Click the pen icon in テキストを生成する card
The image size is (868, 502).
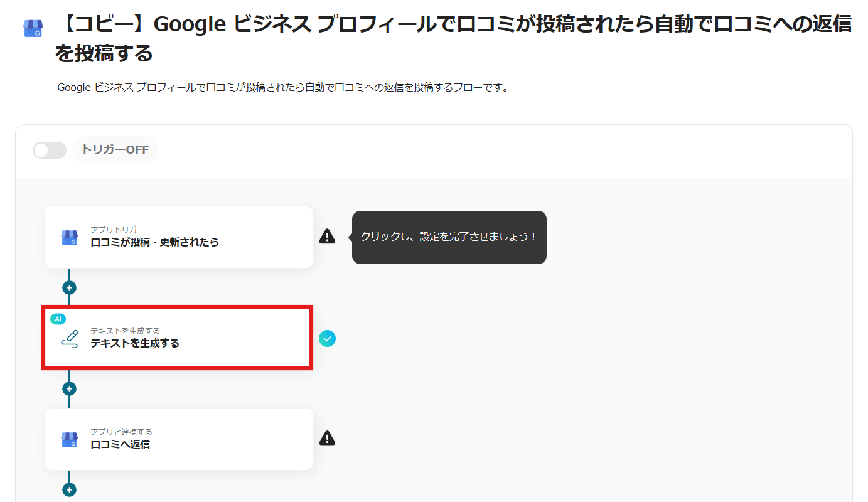tap(70, 339)
